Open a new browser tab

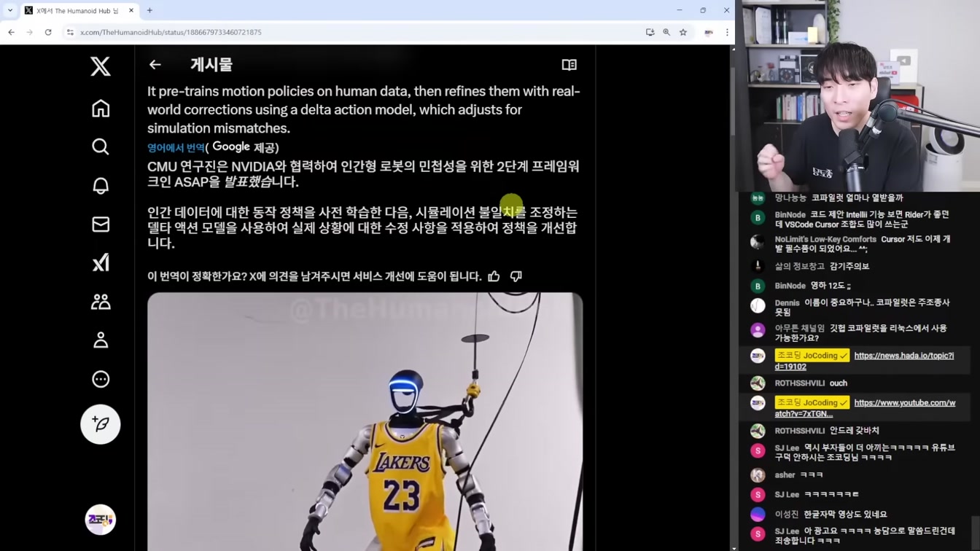click(x=149, y=10)
